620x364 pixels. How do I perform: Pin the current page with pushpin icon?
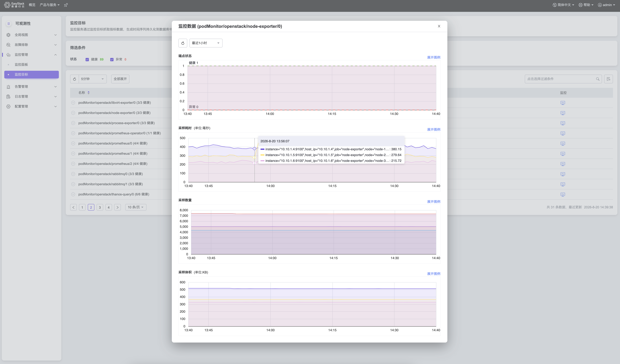66,5
